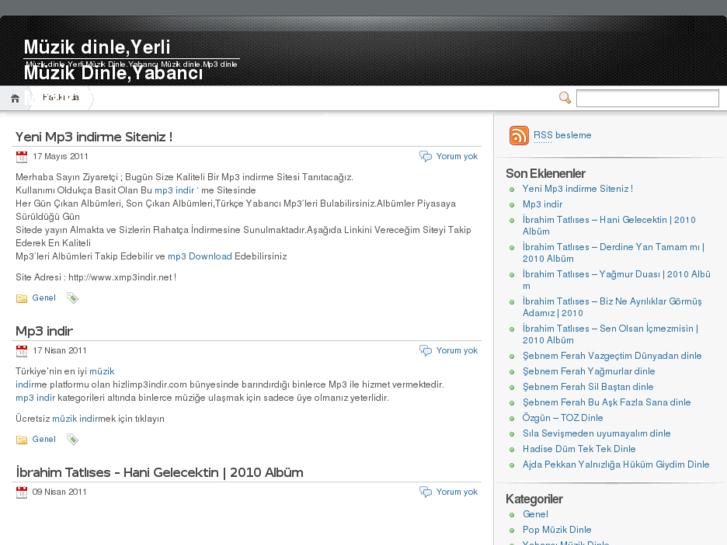Viewport: 727px width, 545px height.
Task: Go to the home page icon
Action: [15, 98]
